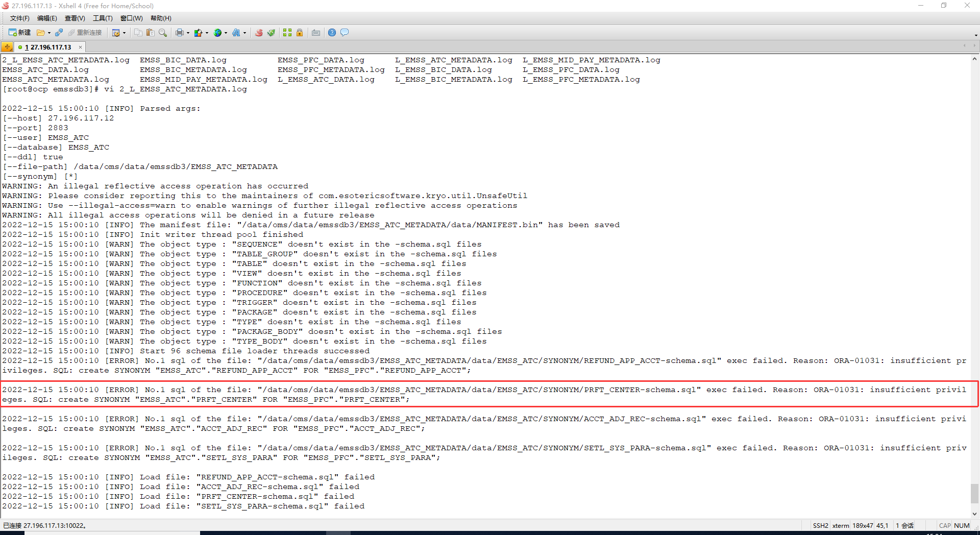Click the 189x47 terminal size indicator
Screen dimensions: 980x535
(x=863, y=525)
